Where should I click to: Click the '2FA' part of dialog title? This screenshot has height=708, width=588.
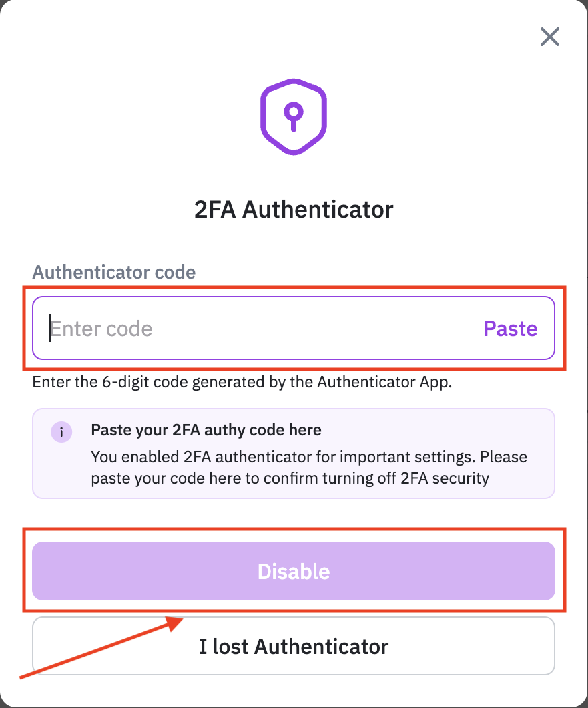click(x=215, y=210)
